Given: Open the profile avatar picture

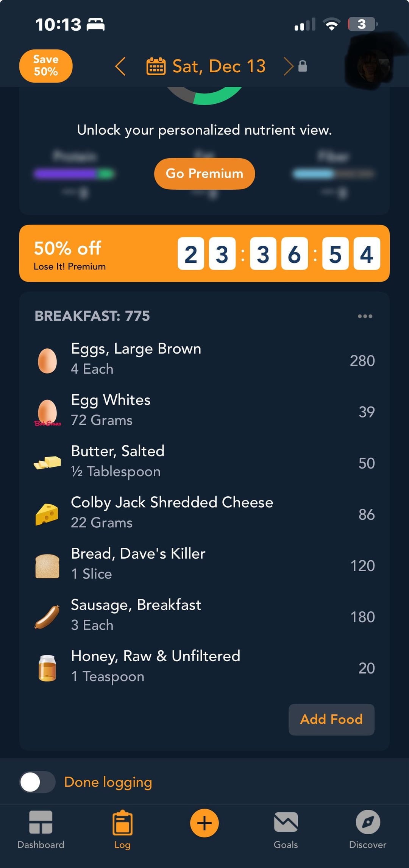Looking at the screenshot, I should point(372,66).
